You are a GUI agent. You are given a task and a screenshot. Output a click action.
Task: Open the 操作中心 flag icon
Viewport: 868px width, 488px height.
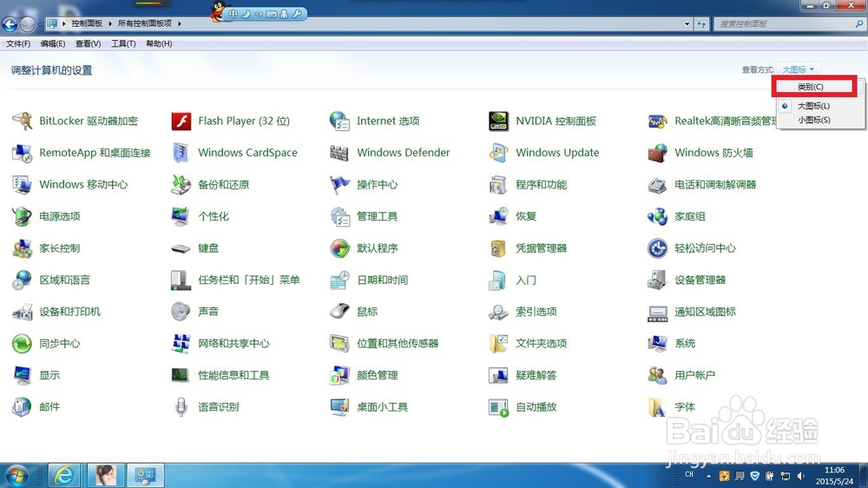(339, 184)
